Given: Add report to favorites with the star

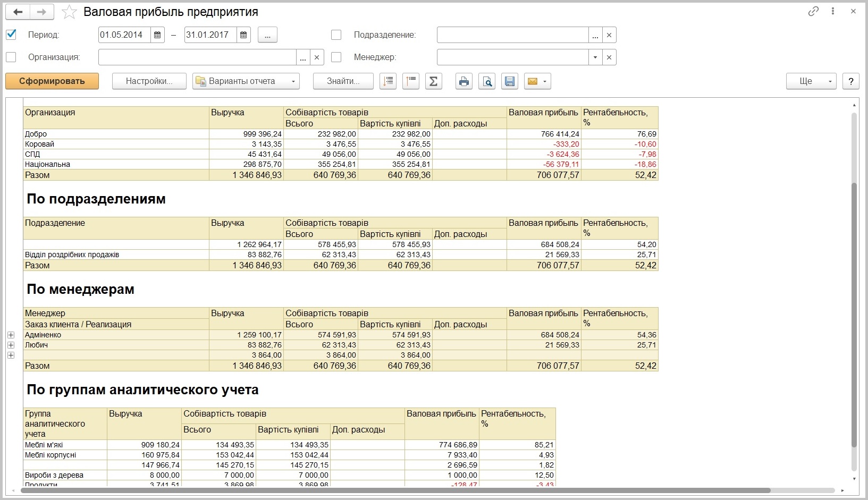Looking at the screenshot, I should point(69,12).
